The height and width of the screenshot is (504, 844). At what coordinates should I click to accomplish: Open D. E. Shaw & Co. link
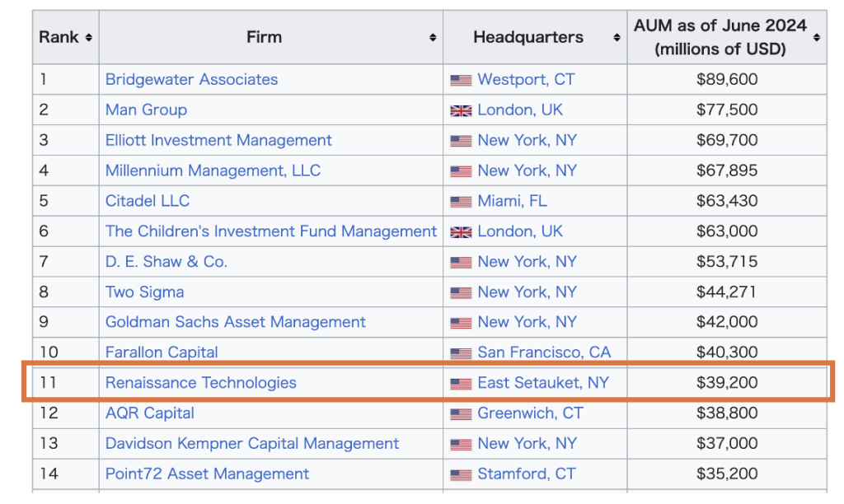click(166, 262)
